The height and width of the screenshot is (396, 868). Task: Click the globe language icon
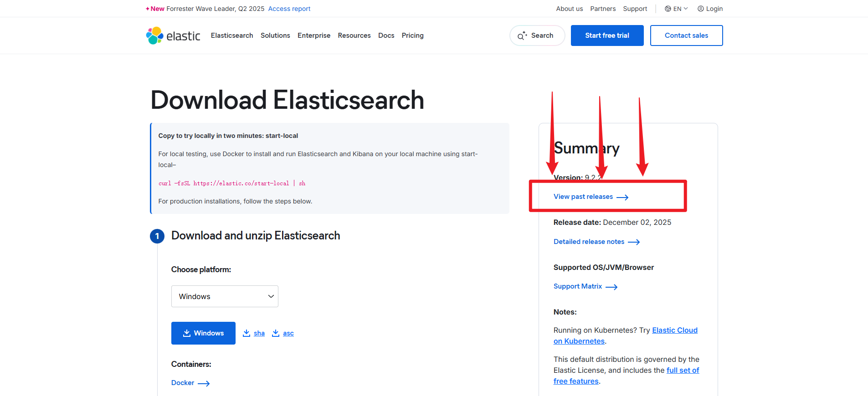(x=668, y=9)
